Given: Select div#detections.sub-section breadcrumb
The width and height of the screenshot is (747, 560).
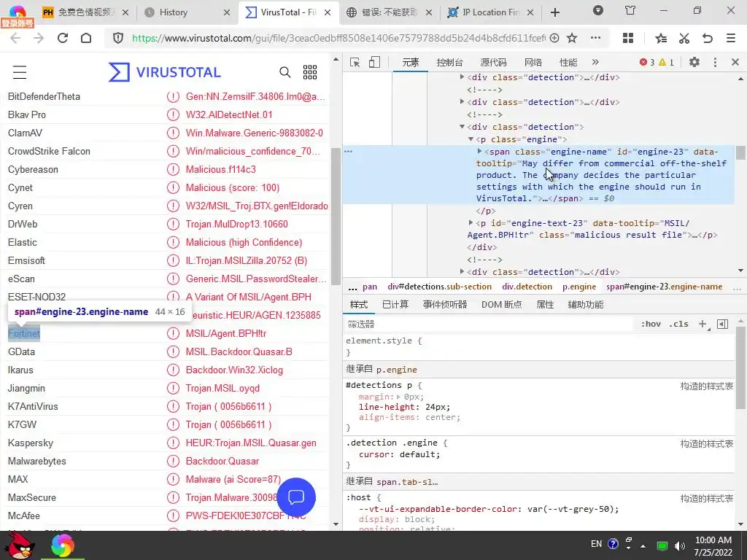Looking at the screenshot, I should [x=439, y=287].
